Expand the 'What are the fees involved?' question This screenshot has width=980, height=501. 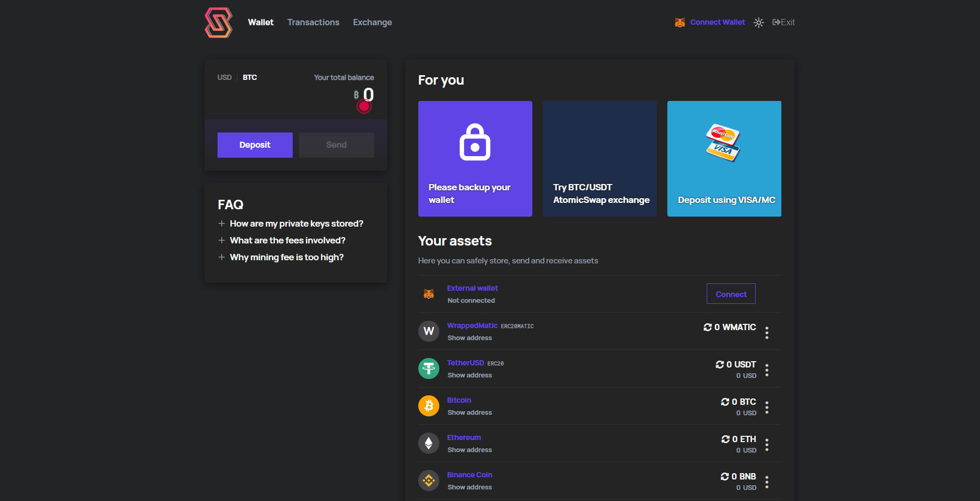(287, 240)
